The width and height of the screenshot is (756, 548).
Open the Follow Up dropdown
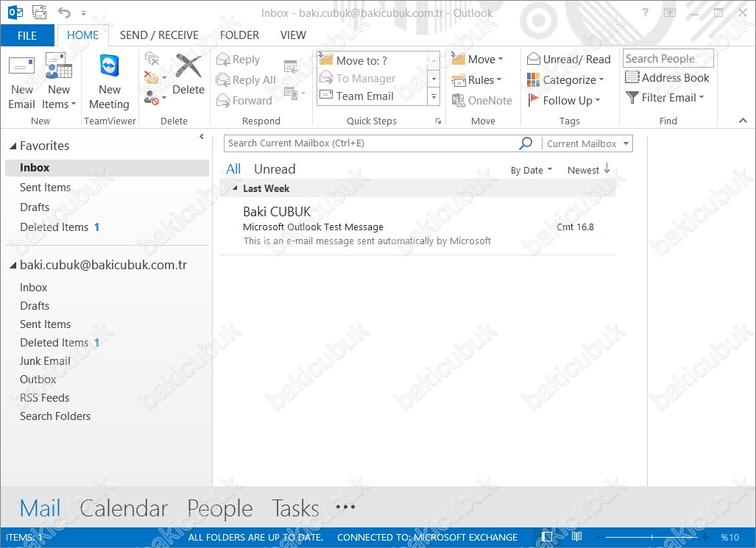pos(564,100)
